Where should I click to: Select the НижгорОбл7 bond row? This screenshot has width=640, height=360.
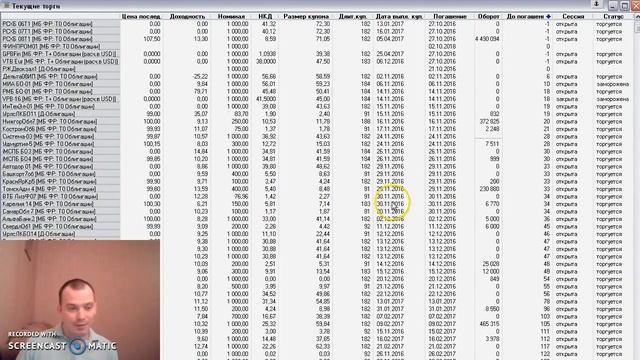tap(60, 122)
